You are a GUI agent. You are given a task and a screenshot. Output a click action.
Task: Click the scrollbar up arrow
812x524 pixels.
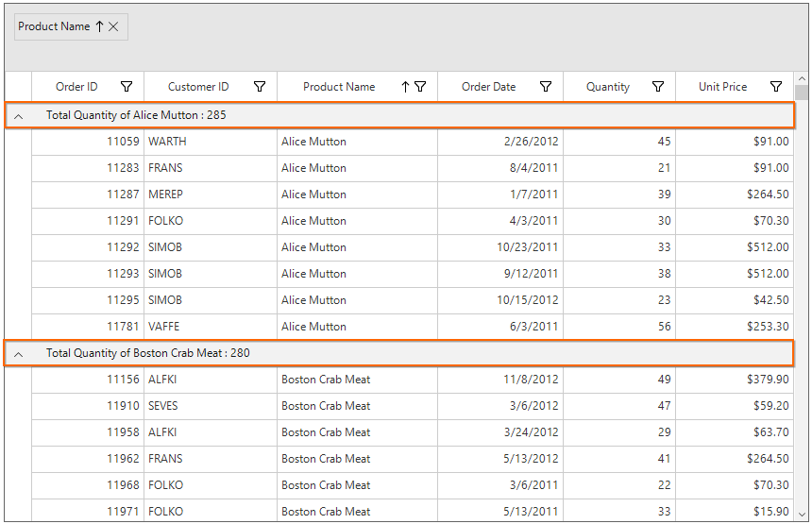coord(802,78)
